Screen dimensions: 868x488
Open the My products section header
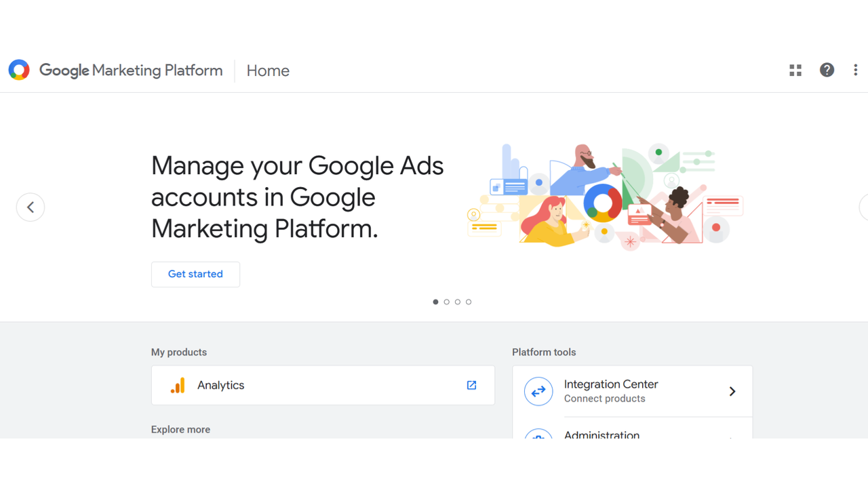[179, 352]
